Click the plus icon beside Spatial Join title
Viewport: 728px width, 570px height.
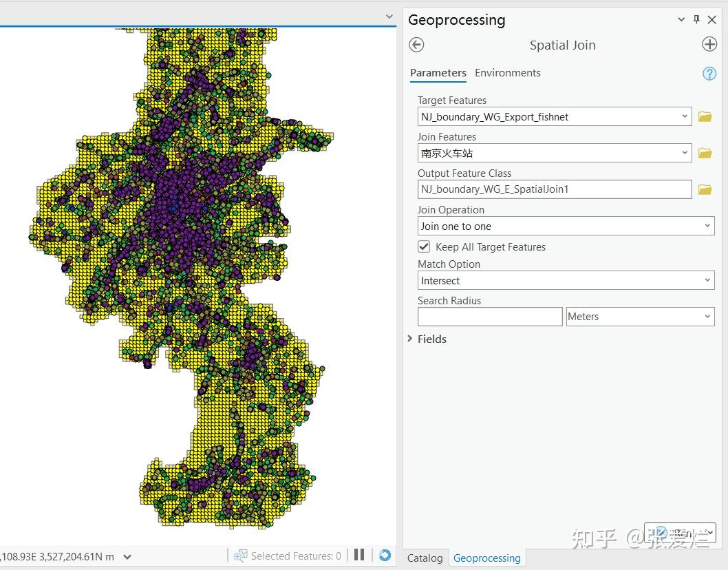tap(709, 44)
